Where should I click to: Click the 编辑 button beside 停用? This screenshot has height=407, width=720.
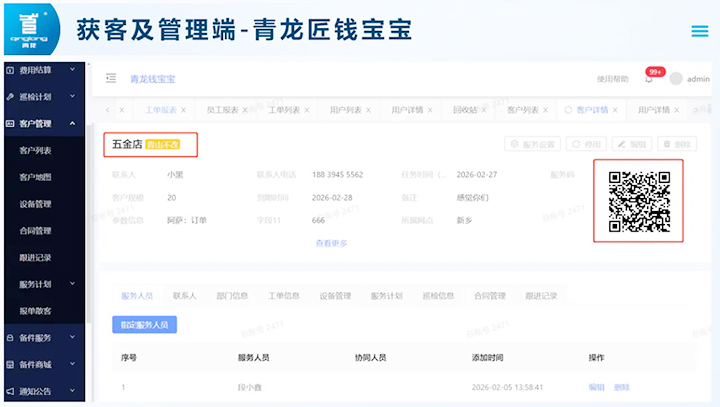coord(632,144)
